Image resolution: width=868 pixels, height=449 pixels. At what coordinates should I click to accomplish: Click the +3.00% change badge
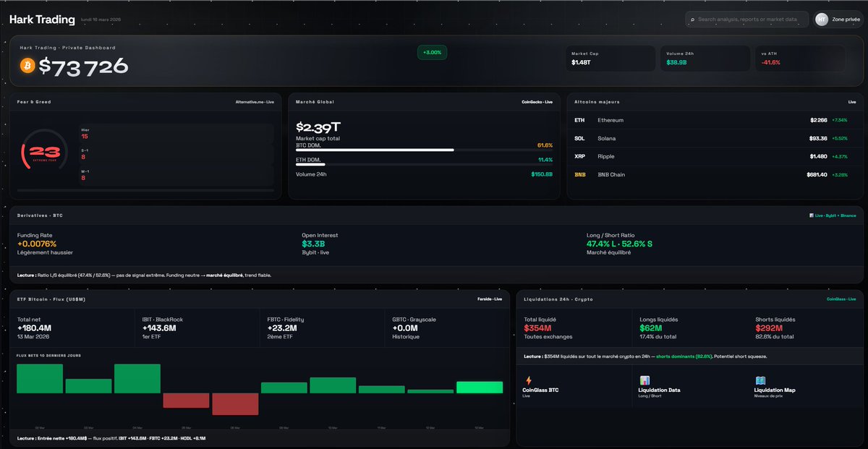(x=433, y=52)
